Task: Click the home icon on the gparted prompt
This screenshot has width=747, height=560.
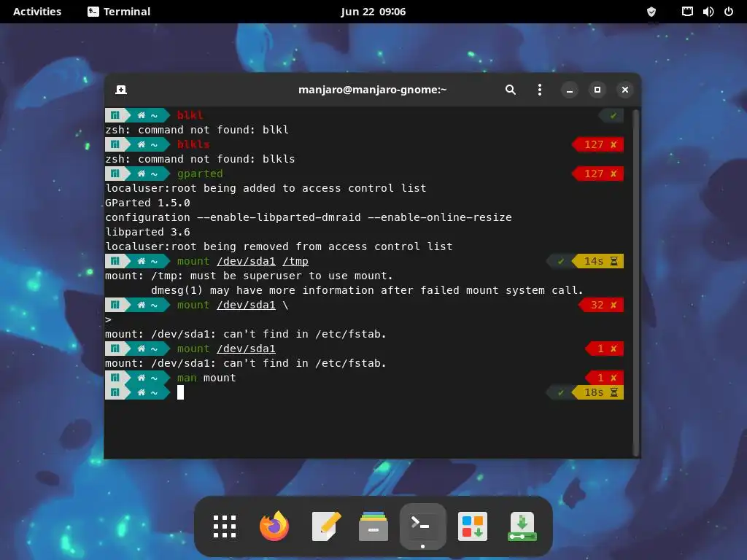Action: (141, 174)
